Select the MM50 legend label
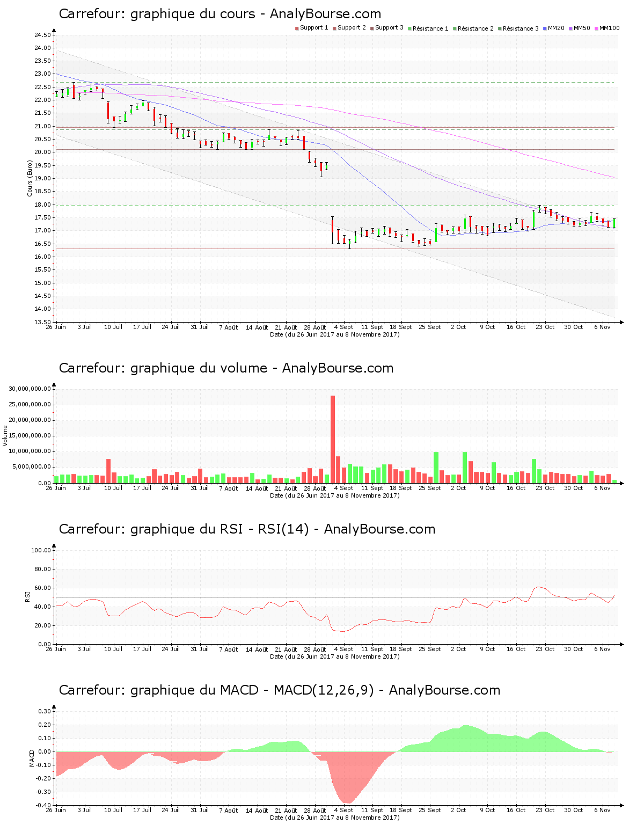This screenshot has width=644, height=832. 582,28
